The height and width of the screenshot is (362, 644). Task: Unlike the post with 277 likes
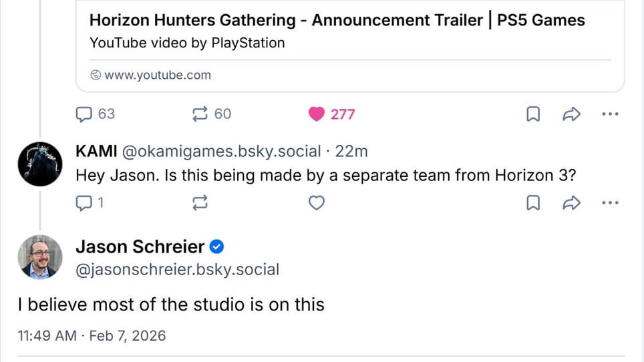click(x=317, y=114)
